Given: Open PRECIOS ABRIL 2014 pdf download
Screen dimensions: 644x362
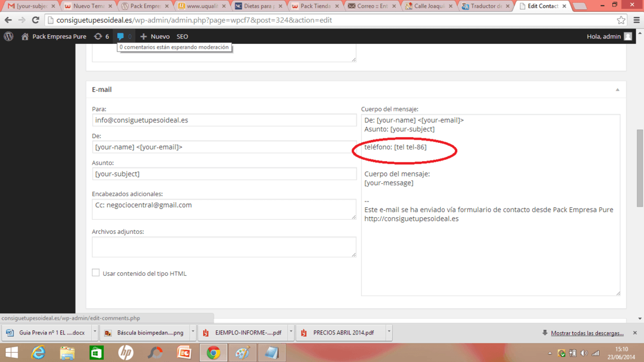Looking at the screenshot, I should [x=341, y=332].
